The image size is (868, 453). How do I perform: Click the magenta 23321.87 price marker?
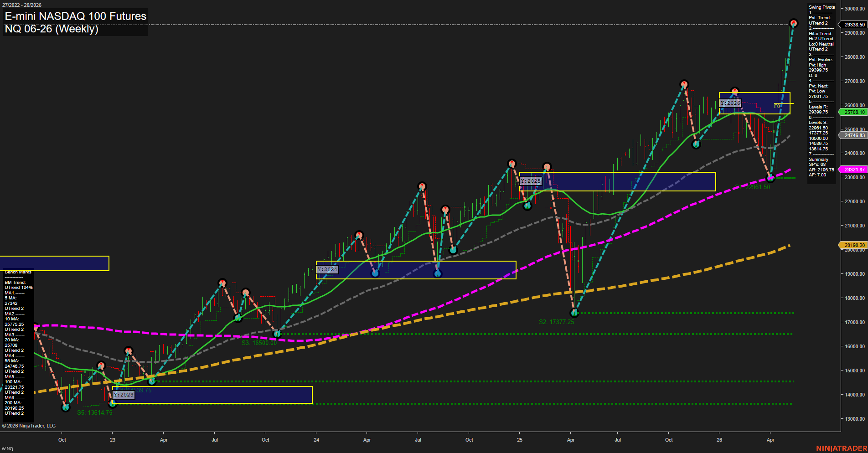[x=853, y=169]
